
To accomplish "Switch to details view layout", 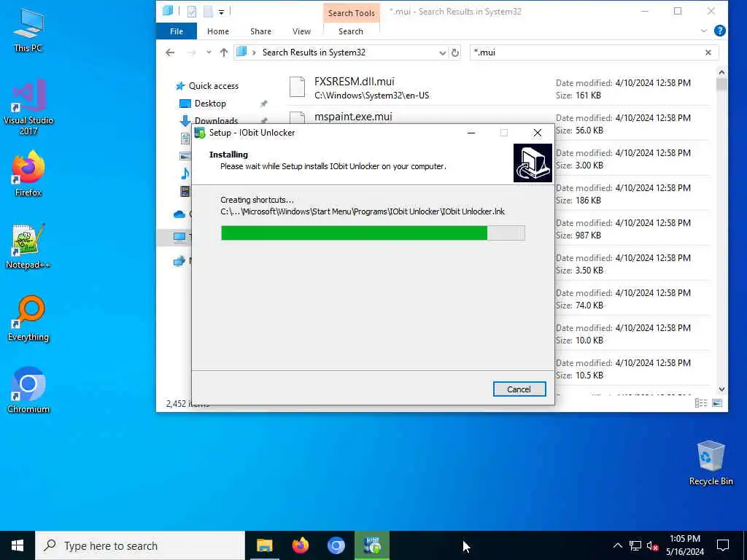I will click(701, 402).
